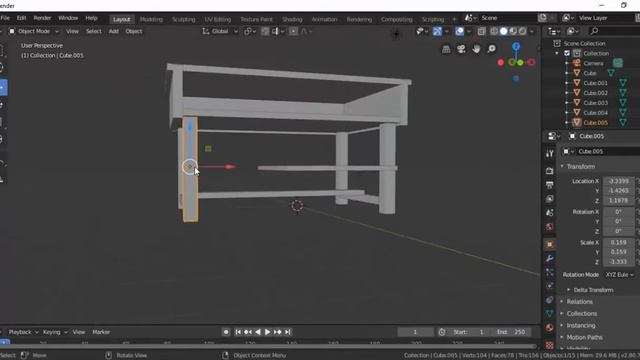This screenshot has width=640, height=360.
Task: Click mesh data icon next to Cube.002
Action: tap(623, 93)
